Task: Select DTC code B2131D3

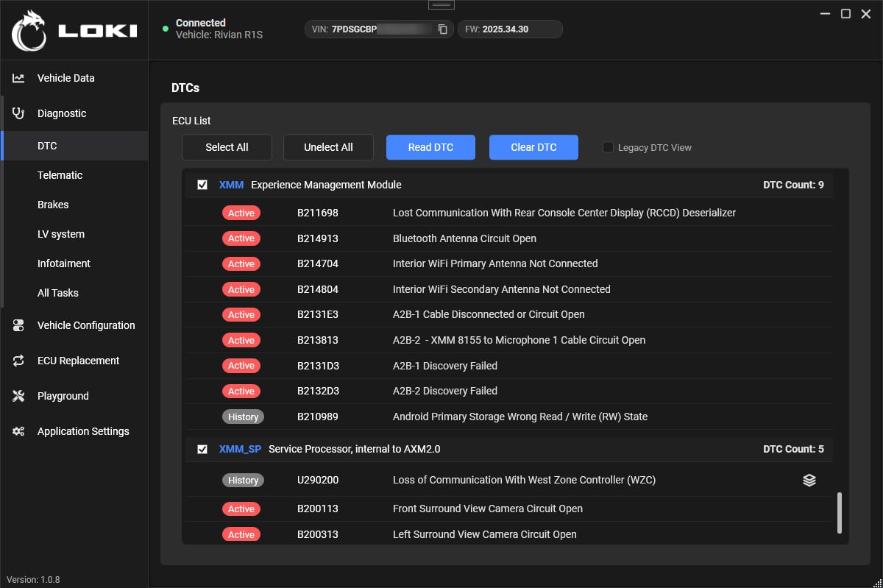Action: click(x=318, y=366)
